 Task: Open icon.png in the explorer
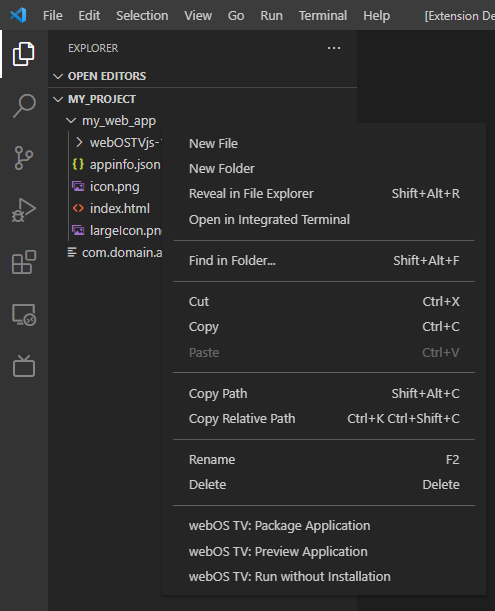pyautogui.click(x=115, y=187)
